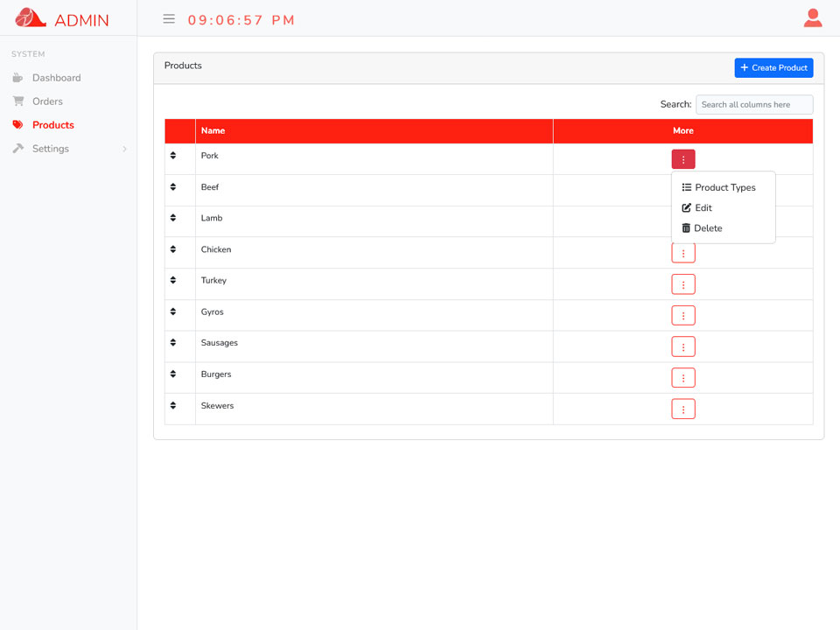Click the Create Product button
The image size is (840, 630).
(773, 67)
